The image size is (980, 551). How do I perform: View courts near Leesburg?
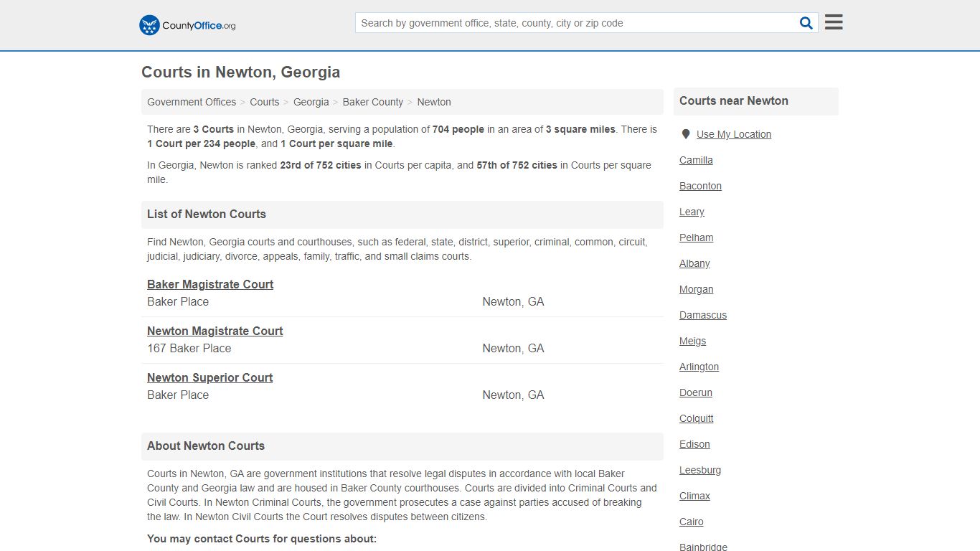click(x=700, y=470)
